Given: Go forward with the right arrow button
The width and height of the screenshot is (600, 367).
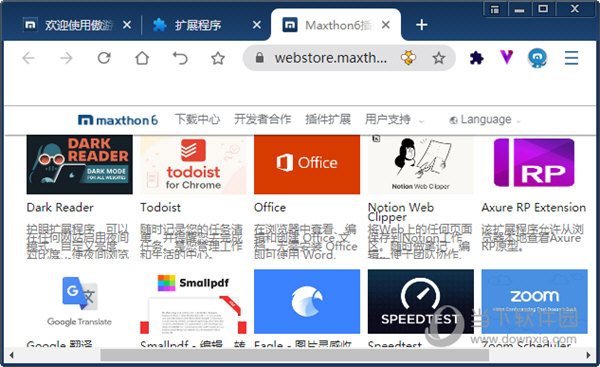Looking at the screenshot, I should pos(66,58).
